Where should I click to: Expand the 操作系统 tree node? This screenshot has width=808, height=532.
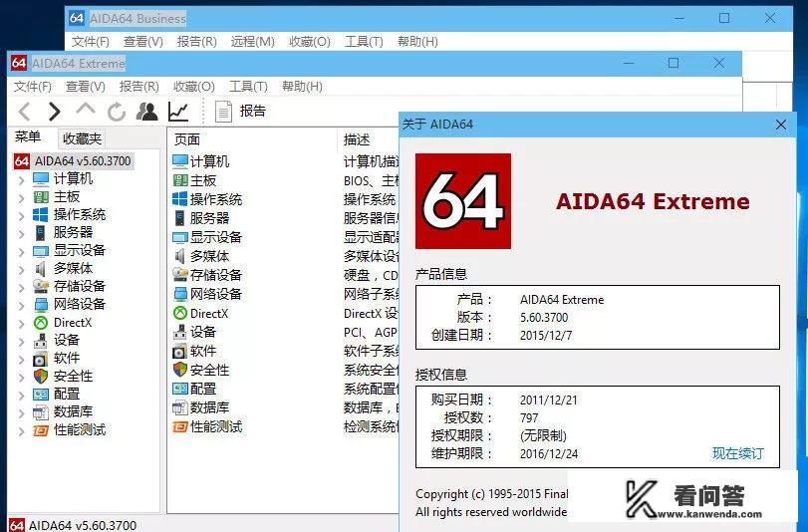click(x=21, y=216)
